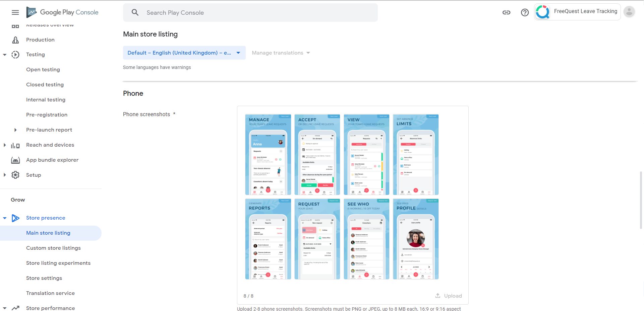Click the Upload screenshots button
Viewport: 644px width, 311px height.
tap(449, 296)
